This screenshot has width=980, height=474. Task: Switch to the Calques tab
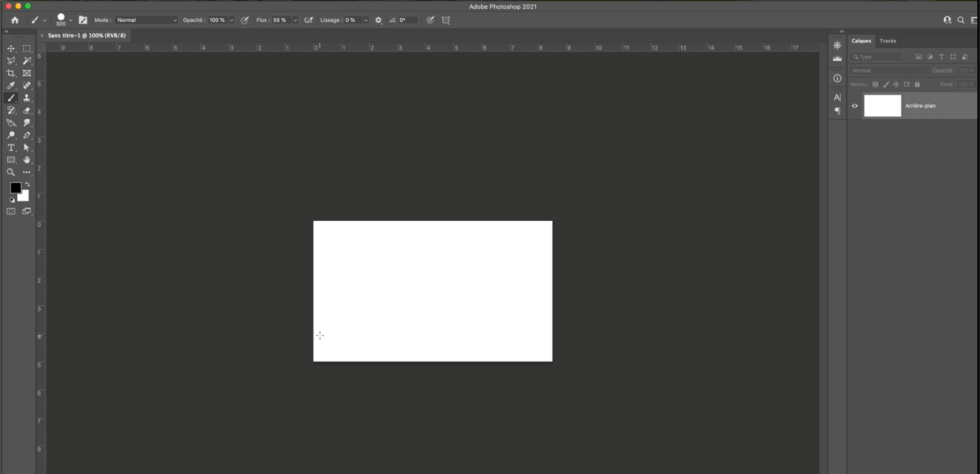(x=861, y=41)
